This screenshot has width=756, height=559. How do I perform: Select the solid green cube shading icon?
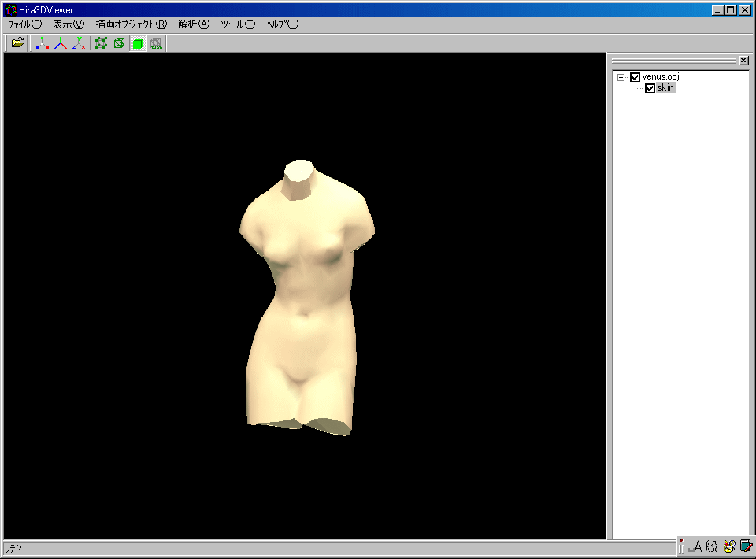click(x=138, y=43)
